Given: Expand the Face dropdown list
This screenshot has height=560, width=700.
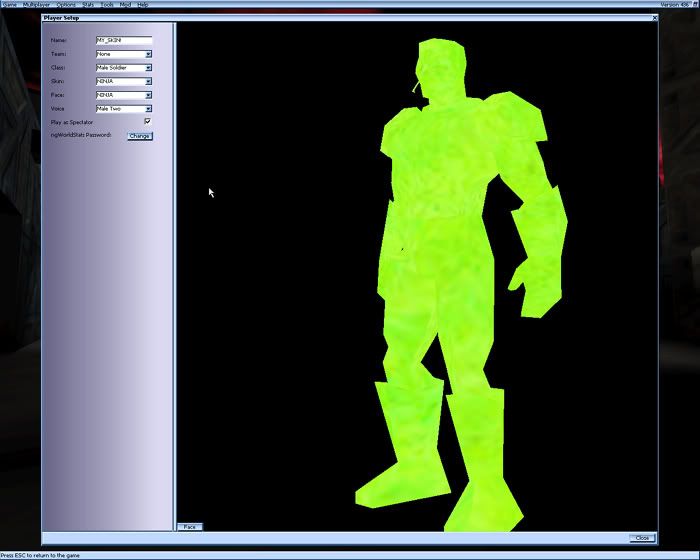Looking at the screenshot, I should tap(148, 95).
